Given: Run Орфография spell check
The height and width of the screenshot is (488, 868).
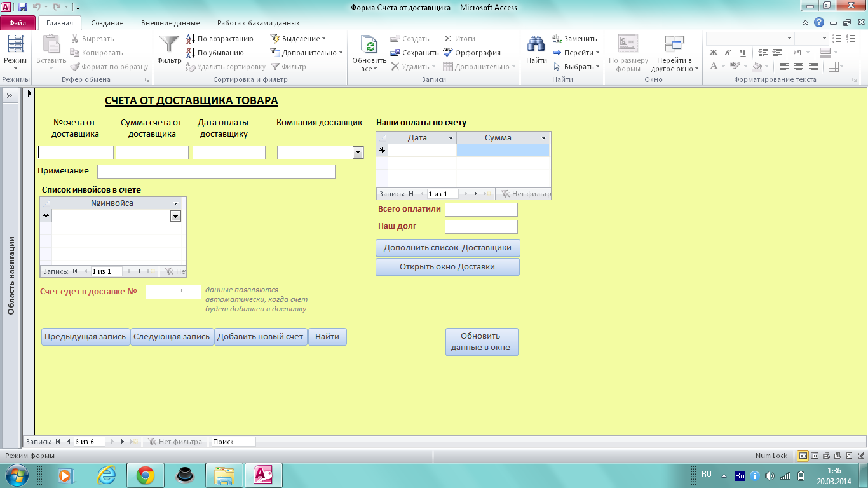Looking at the screenshot, I should [x=472, y=53].
